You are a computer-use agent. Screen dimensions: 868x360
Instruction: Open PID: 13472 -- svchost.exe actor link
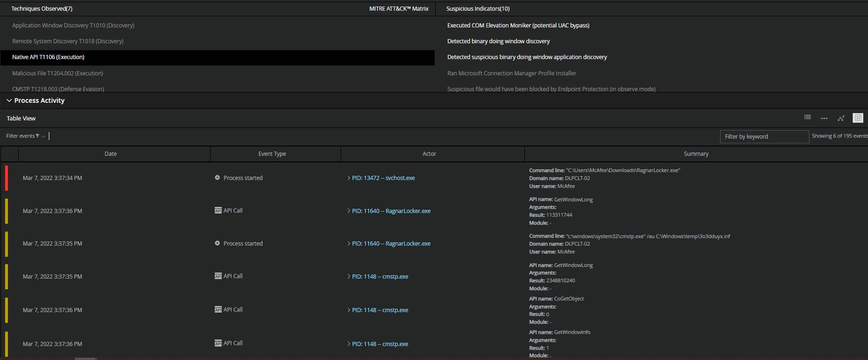[x=384, y=178]
